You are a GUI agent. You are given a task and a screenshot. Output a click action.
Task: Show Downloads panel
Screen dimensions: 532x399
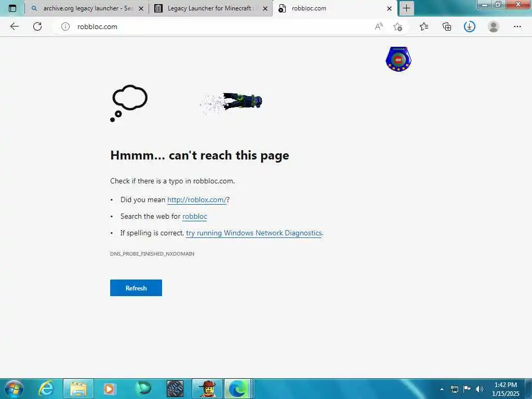(470, 26)
